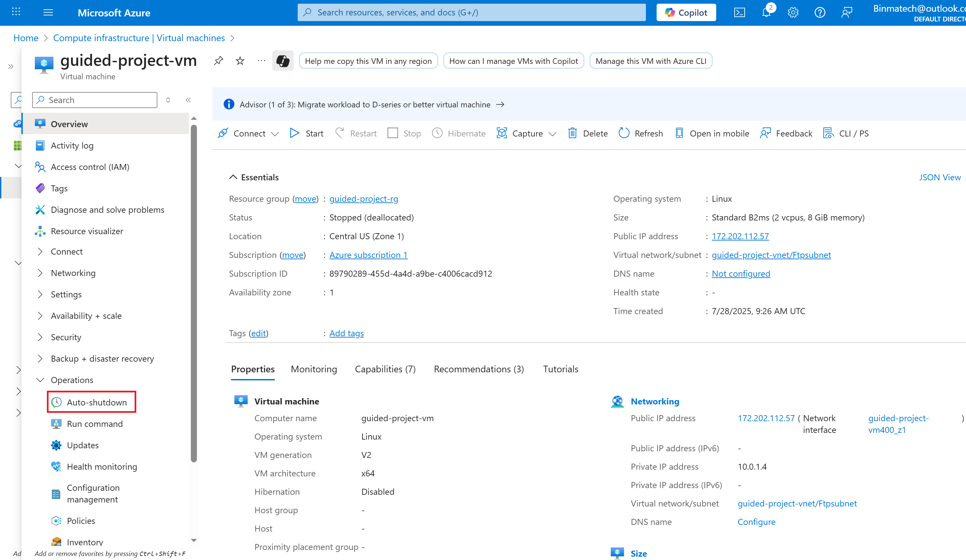Open the Azure portal hamburger menu

pyautogui.click(x=48, y=13)
